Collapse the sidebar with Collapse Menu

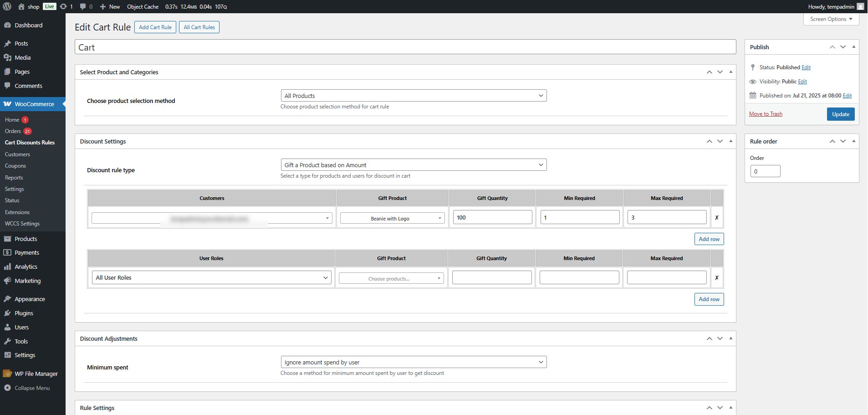pyautogui.click(x=32, y=388)
